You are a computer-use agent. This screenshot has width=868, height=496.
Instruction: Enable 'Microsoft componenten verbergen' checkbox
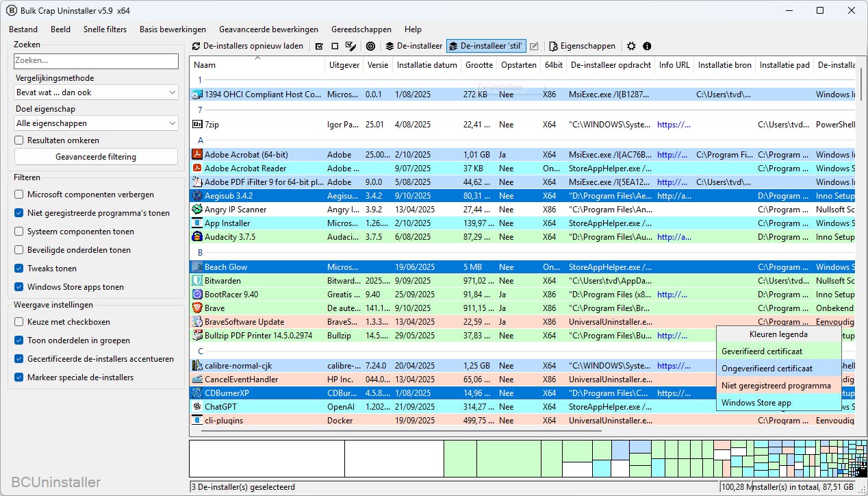(19, 195)
